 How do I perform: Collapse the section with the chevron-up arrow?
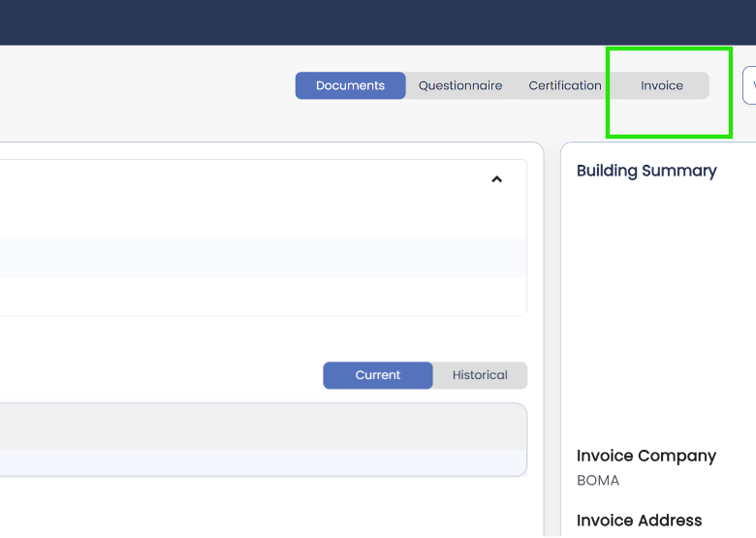pyautogui.click(x=496, y=179)
